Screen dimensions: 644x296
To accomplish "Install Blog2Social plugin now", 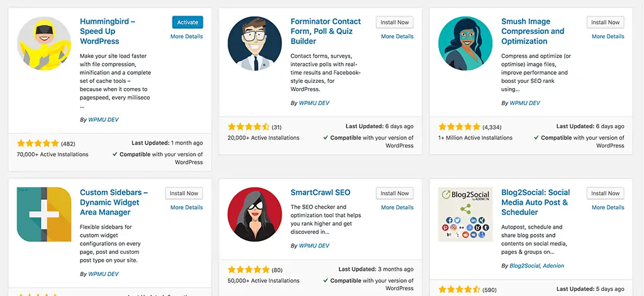I will pyautogui.click(x=605, y=194).
